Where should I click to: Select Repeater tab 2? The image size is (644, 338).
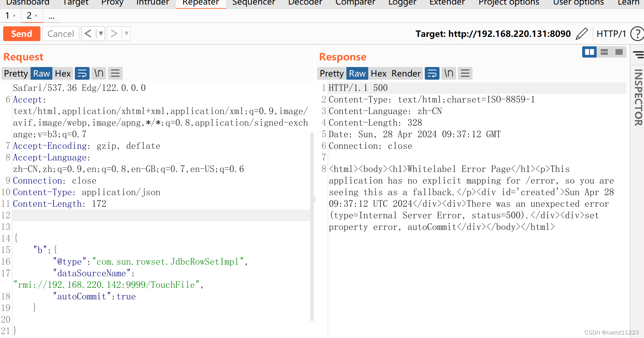pyautogui.click(x=29, y=15)
